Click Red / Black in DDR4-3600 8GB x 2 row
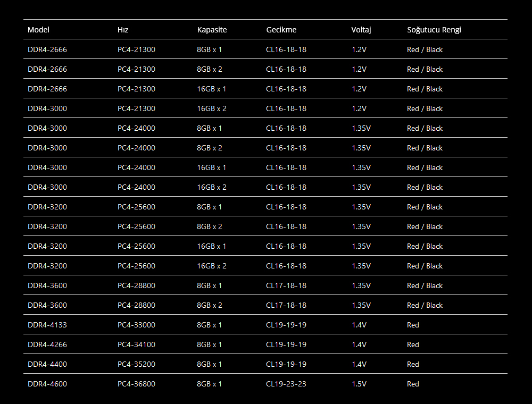The height and width of the screenshot is (404, 532). pyautogui.click(x=425, y=305)
